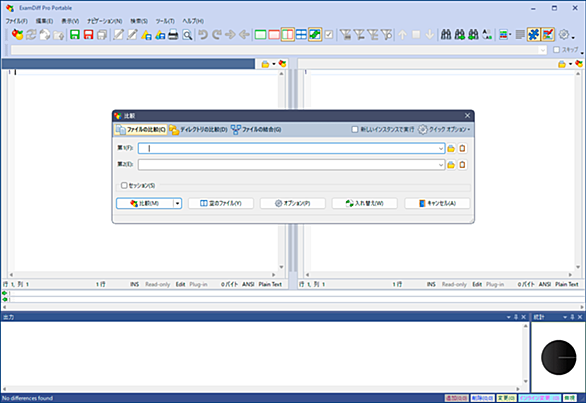Expand the first file path dropdown
This screenshot has height=403, width=586.
[441, 148]
